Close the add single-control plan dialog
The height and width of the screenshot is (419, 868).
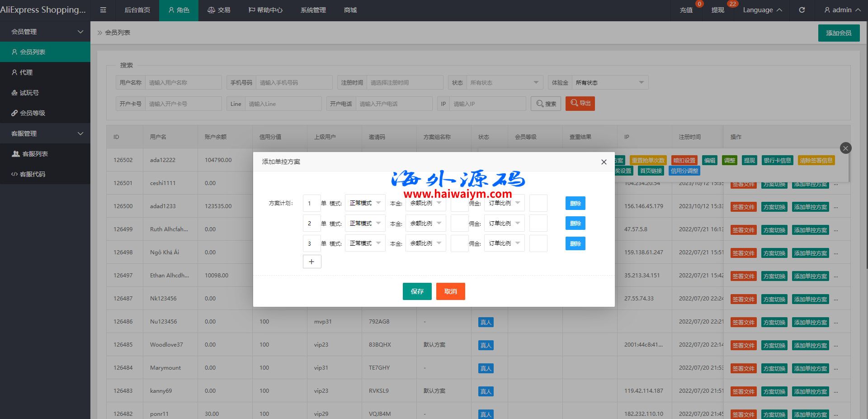pos(604,162)
